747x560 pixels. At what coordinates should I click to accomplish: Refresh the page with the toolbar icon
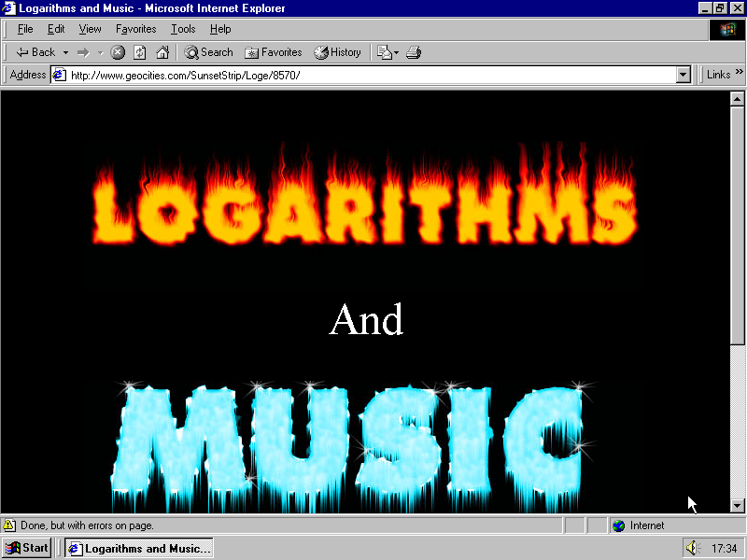point(140,52)
